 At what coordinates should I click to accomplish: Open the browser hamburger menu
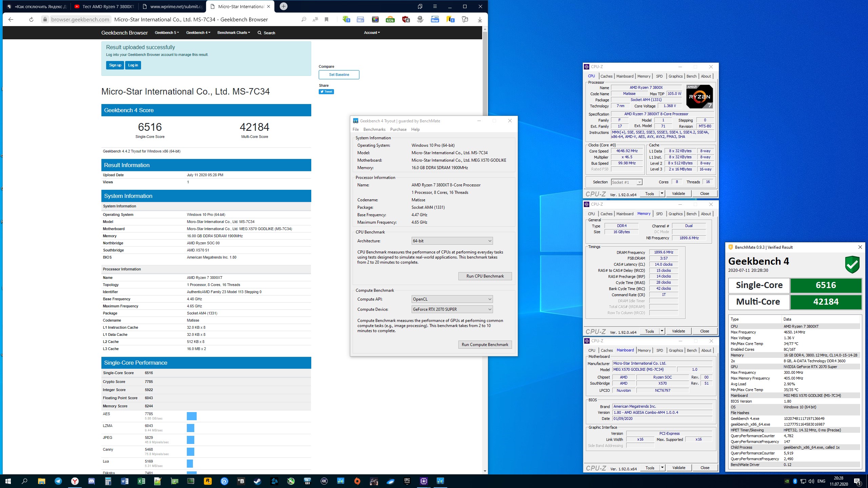coord(435,6)
